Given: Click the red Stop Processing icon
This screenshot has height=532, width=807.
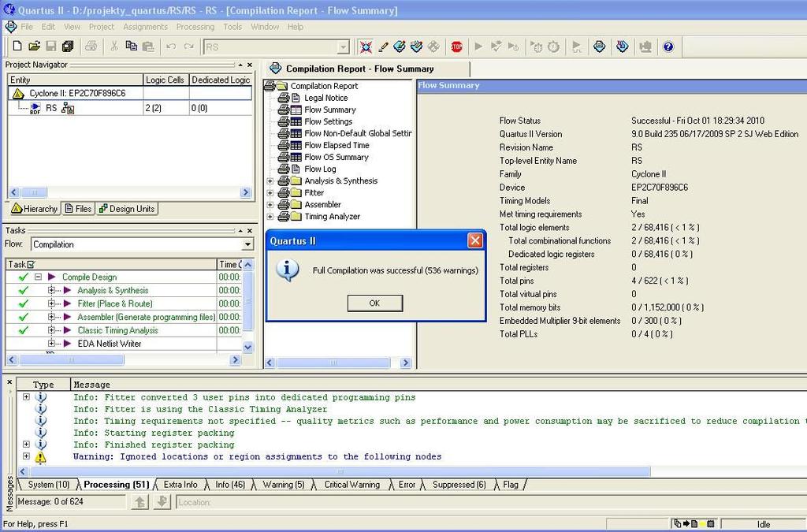Looking at the screenshot, I should tap(456, 47).
